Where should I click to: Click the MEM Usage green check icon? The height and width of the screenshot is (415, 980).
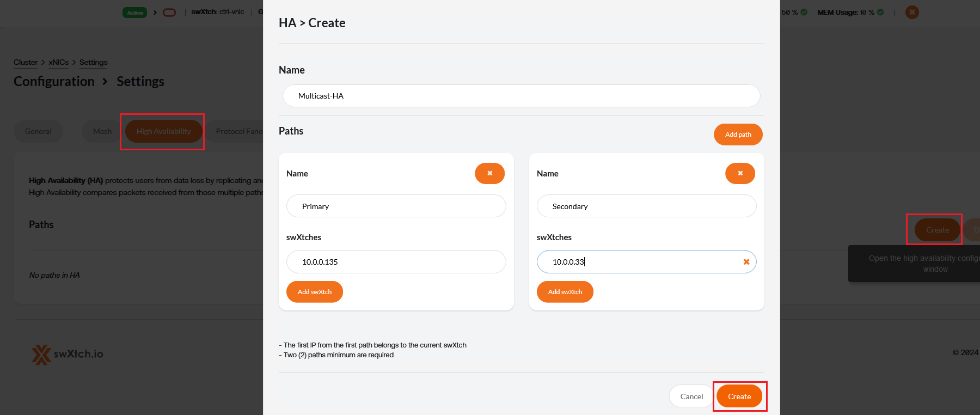click(880, 12)
